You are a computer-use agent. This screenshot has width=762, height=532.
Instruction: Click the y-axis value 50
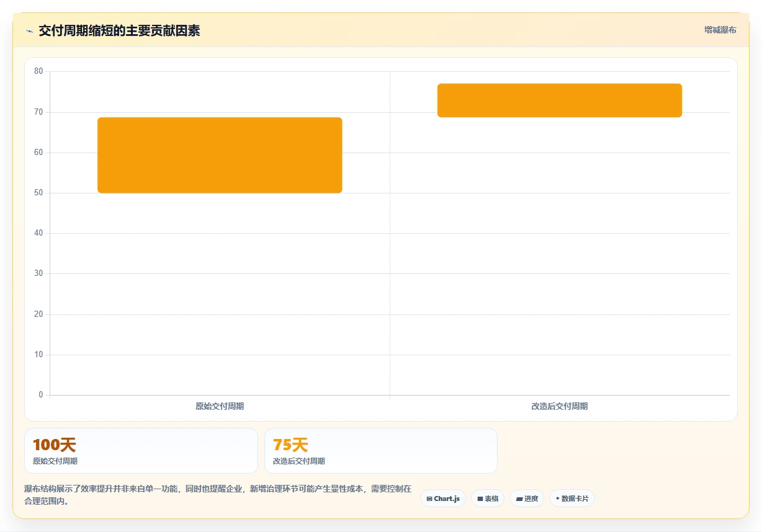click(38, 193)
